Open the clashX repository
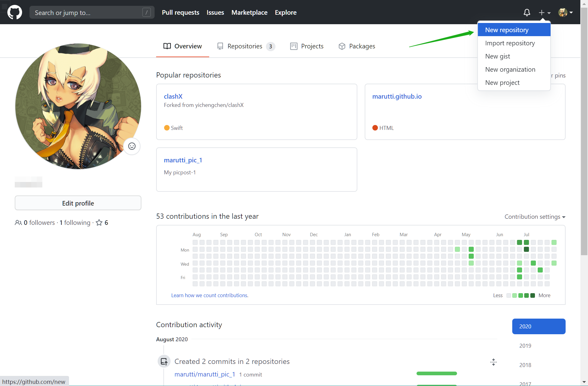 (173, 96)
